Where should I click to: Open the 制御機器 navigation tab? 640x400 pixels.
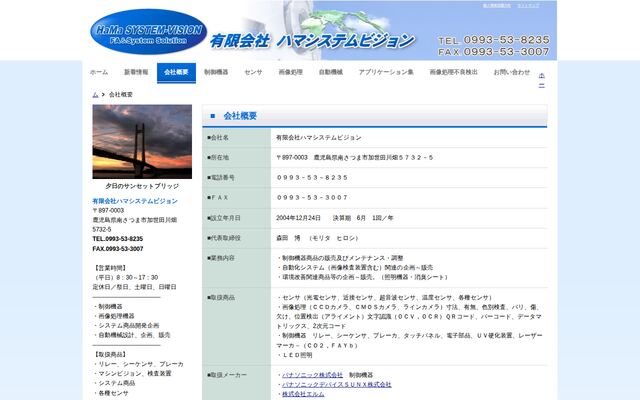click(216, 72)
